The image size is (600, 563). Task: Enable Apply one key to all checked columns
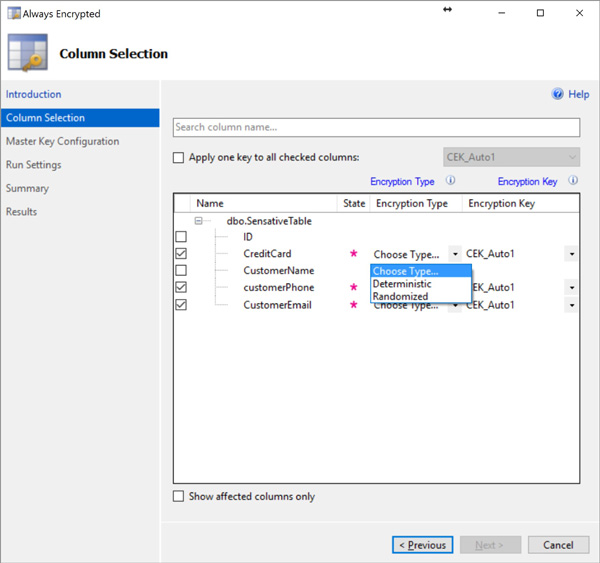coord(179,158)
